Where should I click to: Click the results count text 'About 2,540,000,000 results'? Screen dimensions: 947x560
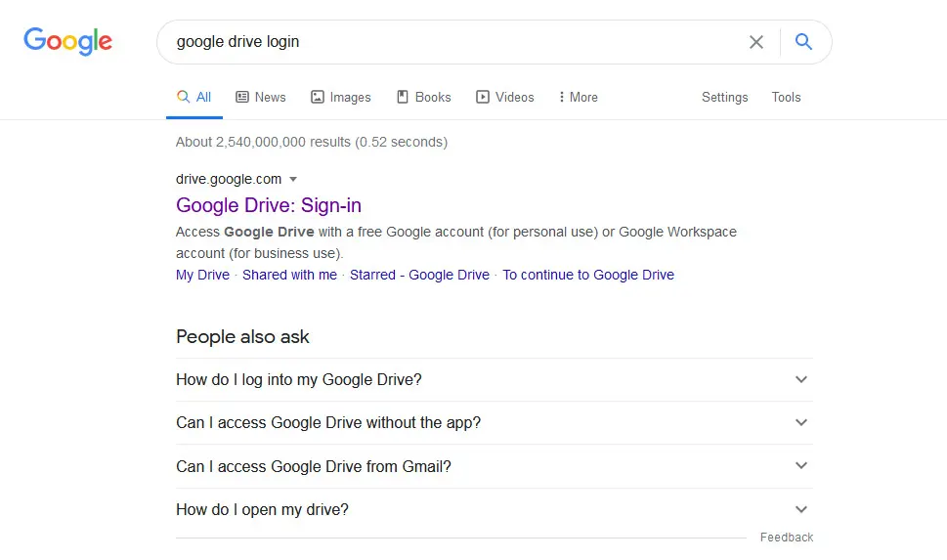(x=263, y=142)
